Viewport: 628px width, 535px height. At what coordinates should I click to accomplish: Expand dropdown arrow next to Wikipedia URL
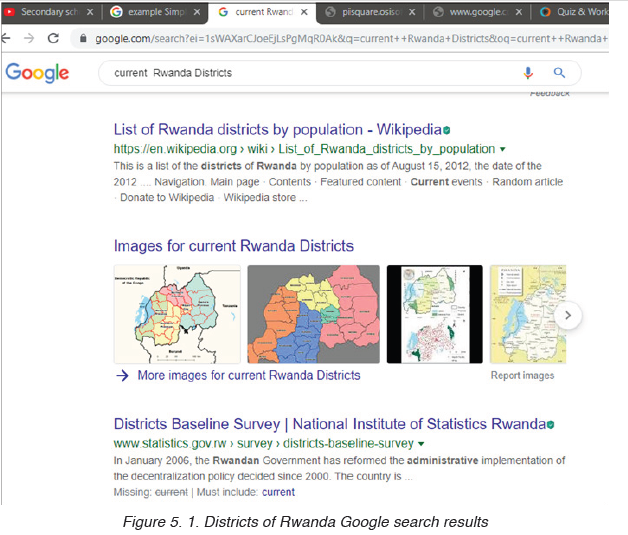point(503,149)
